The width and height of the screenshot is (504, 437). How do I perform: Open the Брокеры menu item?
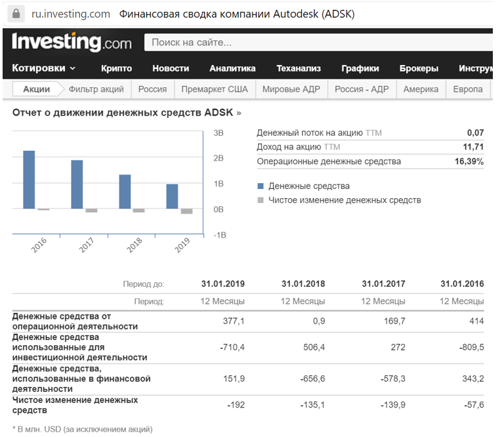point(419,68)
